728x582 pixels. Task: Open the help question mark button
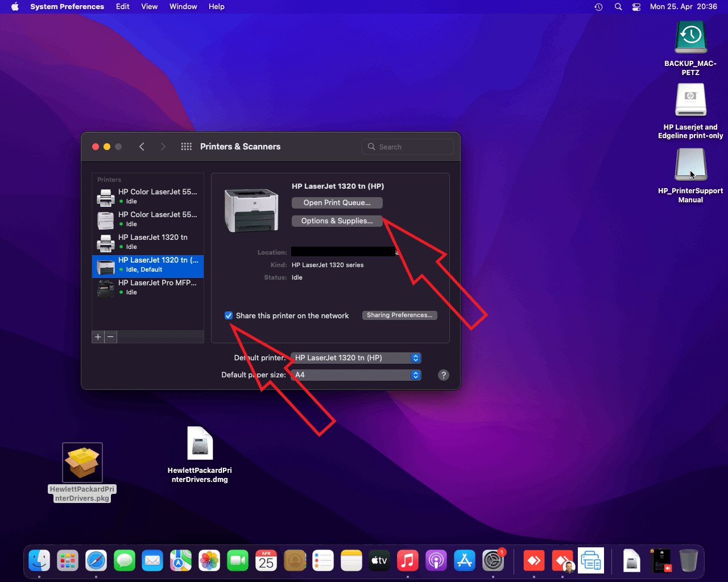coord(444,375)
